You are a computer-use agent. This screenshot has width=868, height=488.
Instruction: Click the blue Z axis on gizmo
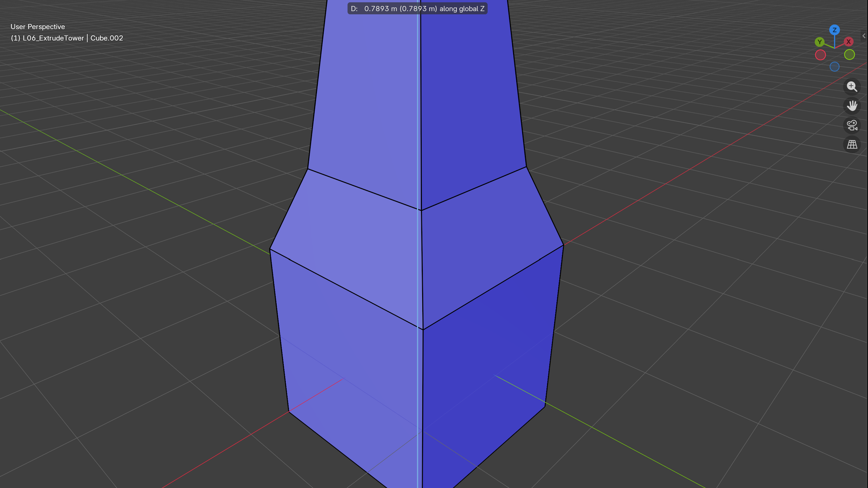835,30
